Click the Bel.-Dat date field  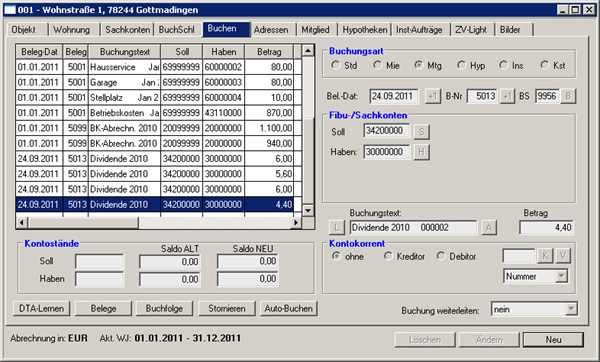coord(393,96)
